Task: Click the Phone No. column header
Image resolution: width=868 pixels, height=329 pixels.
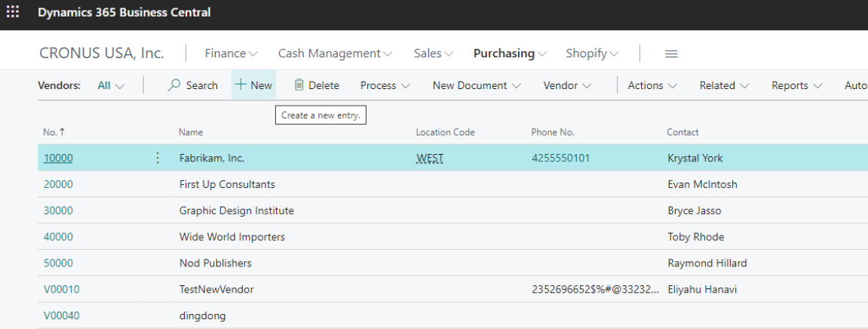Action: pyautogui.click(x=553, y=132)
